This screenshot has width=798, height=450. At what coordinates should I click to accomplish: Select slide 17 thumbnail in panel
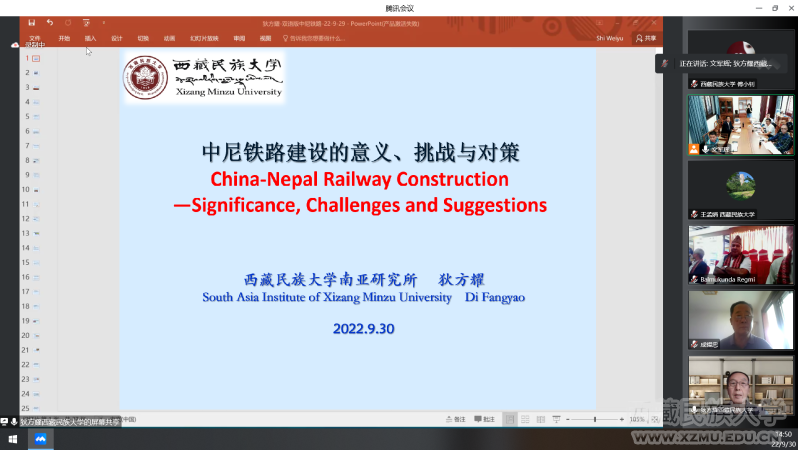(x=36, y=292)
